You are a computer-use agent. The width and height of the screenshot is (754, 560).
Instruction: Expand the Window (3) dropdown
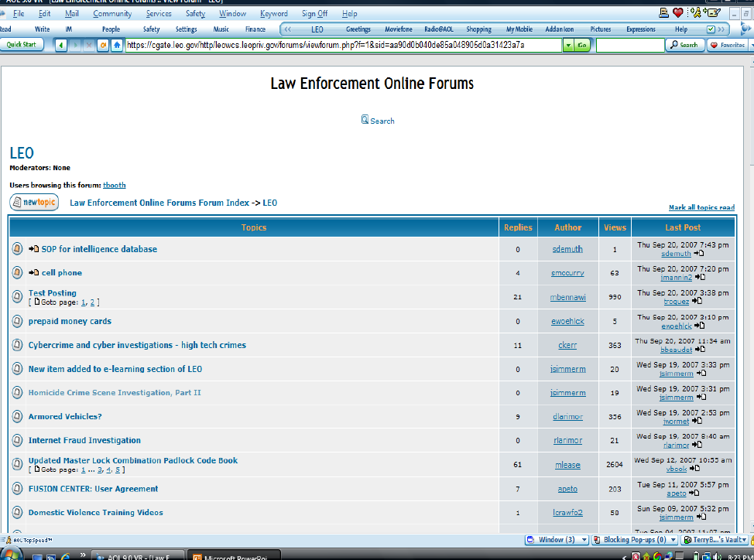tap(584, 540)
